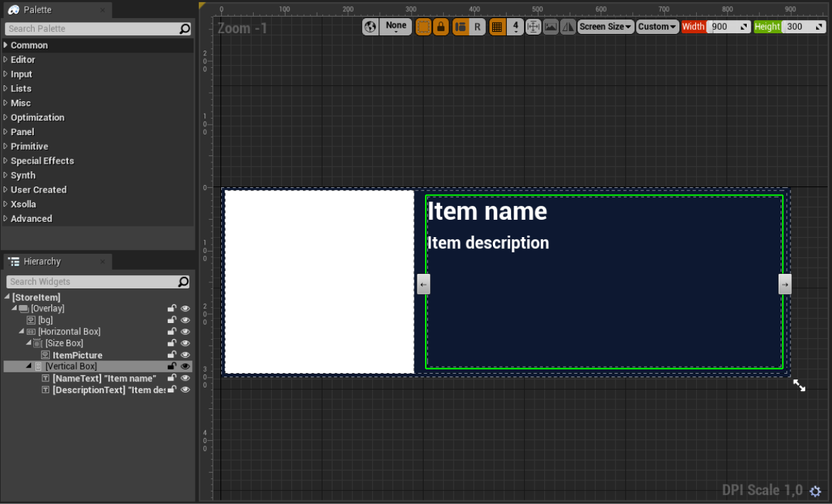This screenshot has width=832, height=504.
Task: Select the render transform R button
Action: pos(477,27)
